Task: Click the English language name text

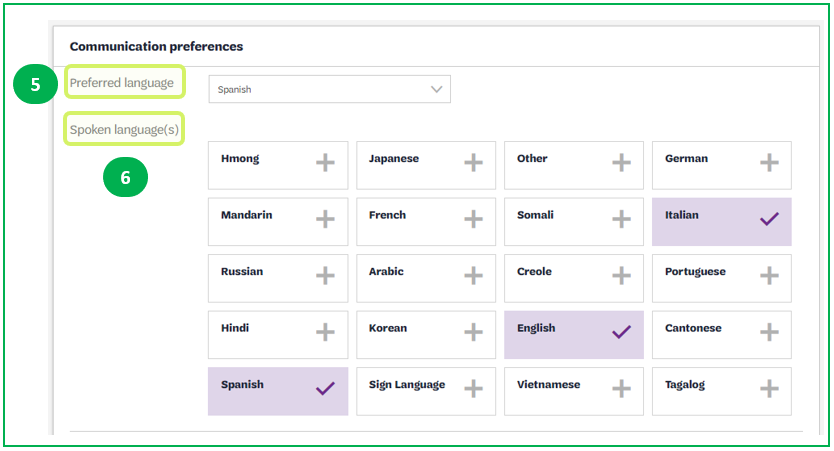Action: pyautogui.click(x=536, y=329)
